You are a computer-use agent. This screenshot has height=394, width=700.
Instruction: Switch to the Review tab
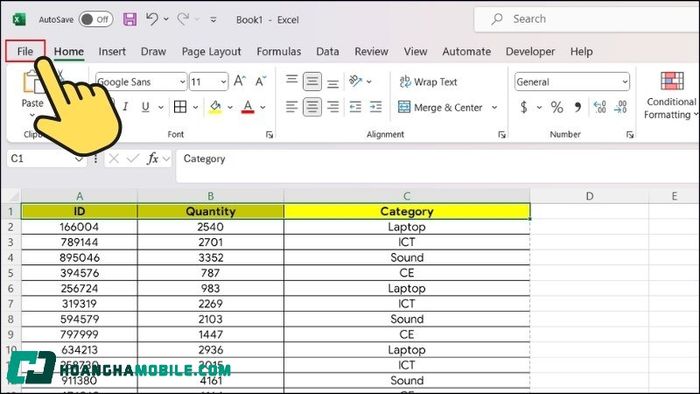371,51
